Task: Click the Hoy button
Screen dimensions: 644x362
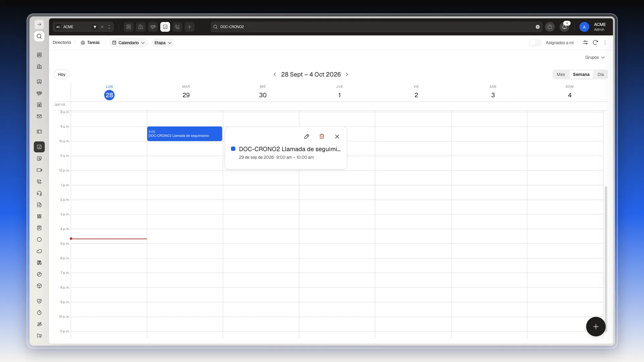Action: pyautogui.click(x=62, y=74)
